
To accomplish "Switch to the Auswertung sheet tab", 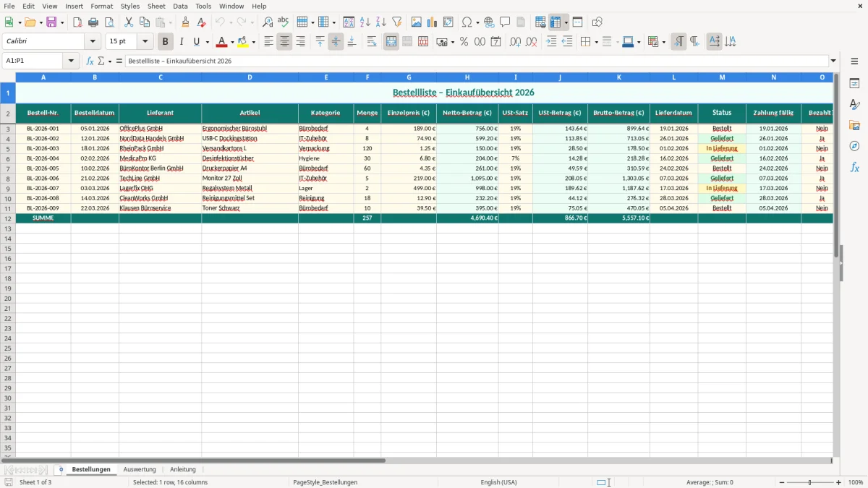I will point(140,470).
